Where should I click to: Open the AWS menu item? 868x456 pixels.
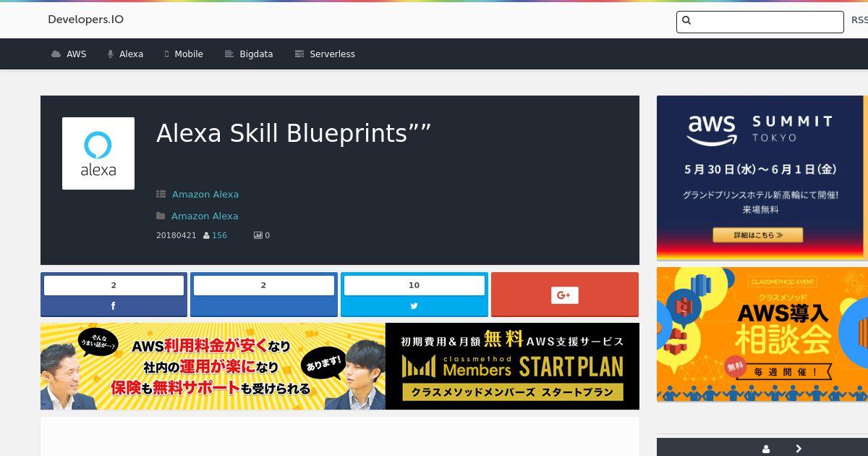click(76, 54)
